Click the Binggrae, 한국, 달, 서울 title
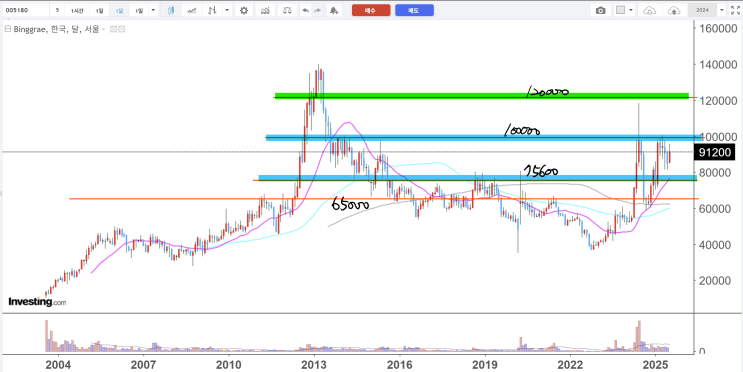 pos(56,29)
